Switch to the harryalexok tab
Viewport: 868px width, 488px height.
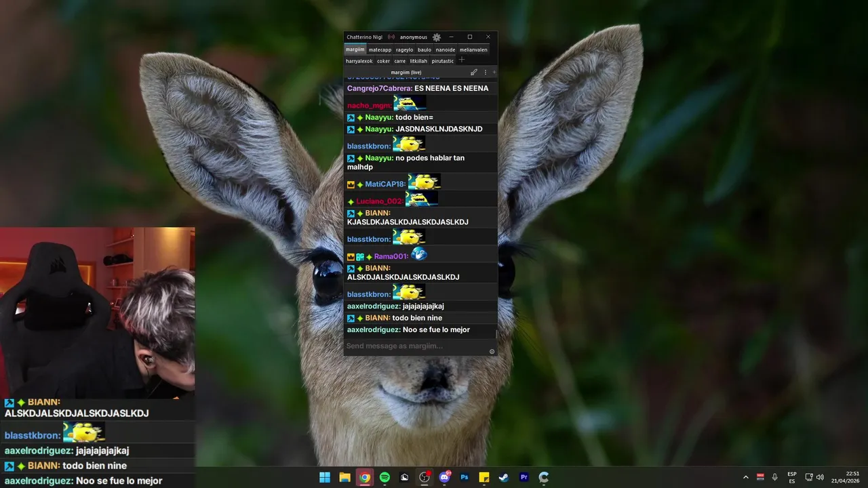pyautogui.click(x=359, y=61)
